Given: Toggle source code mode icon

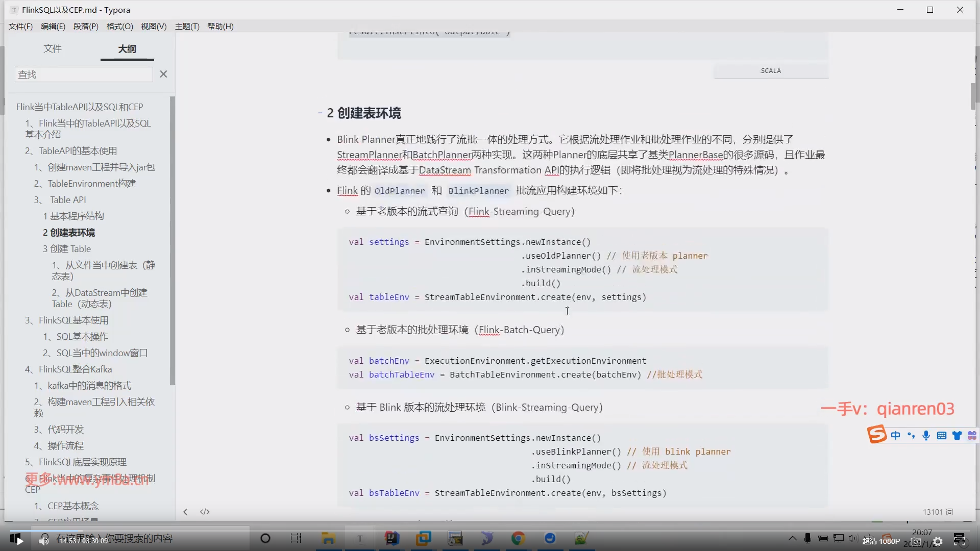Looking at the screenshot, I should pos(205,512).
